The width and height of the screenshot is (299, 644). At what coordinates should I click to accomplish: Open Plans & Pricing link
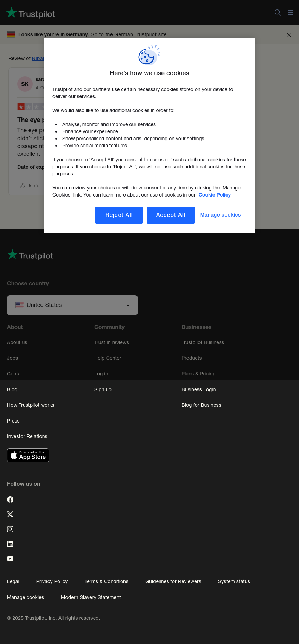pyautogui.click(x=198, y=374)
